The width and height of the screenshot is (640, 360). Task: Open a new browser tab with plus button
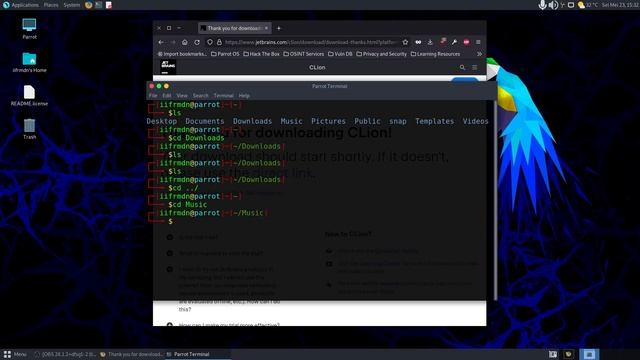(279, 28)
